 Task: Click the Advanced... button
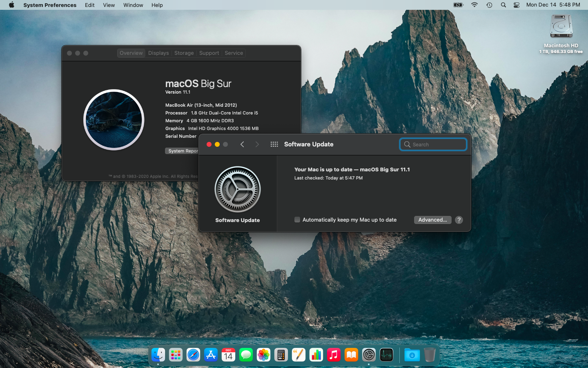(x=432, y=220)
